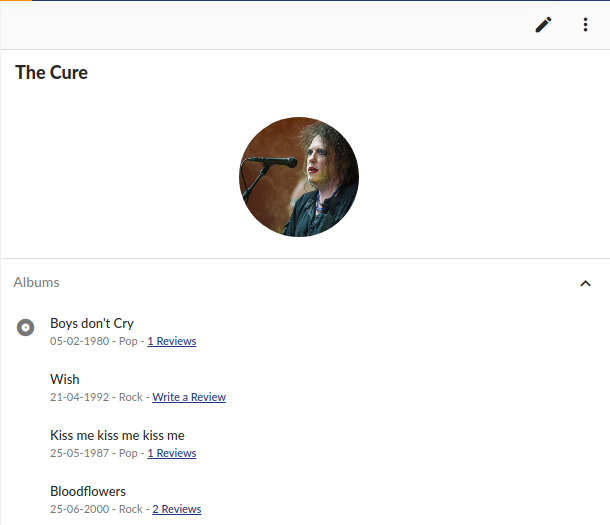The image size is (610, 525).
Task: Click Write a Review link for Wish
Action: pyautogui.click(x=189, y=397)
